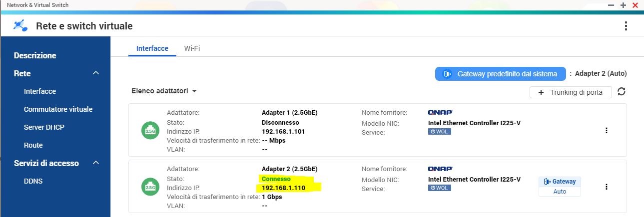Image resolution: width=644 pixels, height=217 pixels.
Task: Open Adapter 2 three-dot options menu
Action: (607, 187)
